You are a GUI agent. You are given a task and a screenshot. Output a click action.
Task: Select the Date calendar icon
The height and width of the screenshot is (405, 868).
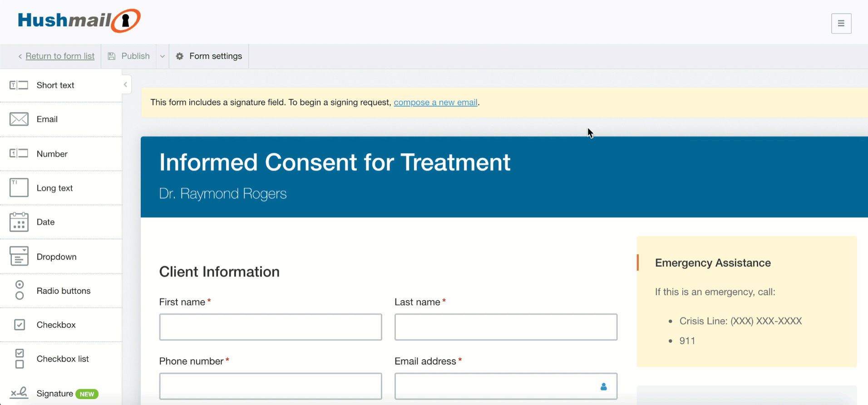[x=19, y=222]
